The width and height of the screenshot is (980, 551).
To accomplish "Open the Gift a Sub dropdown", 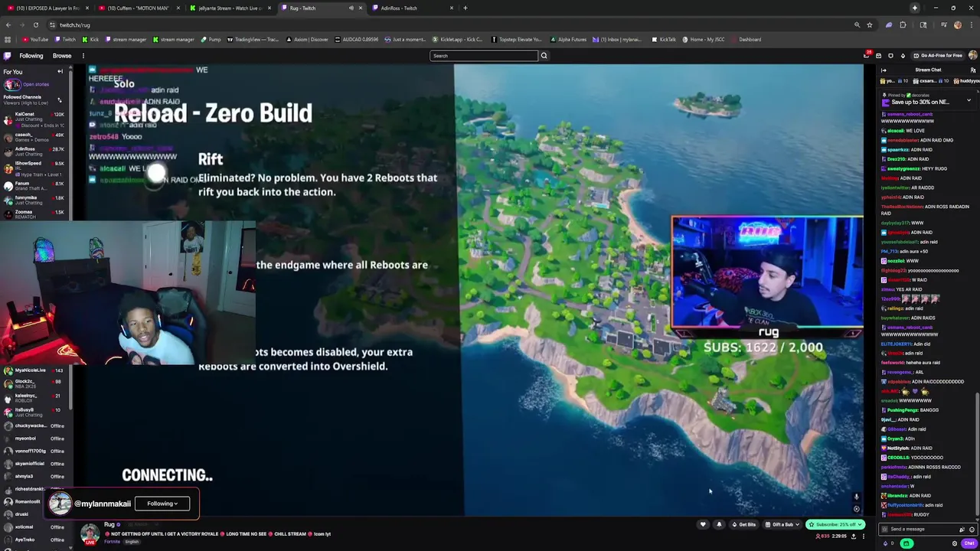I will (x=782, y=525).
